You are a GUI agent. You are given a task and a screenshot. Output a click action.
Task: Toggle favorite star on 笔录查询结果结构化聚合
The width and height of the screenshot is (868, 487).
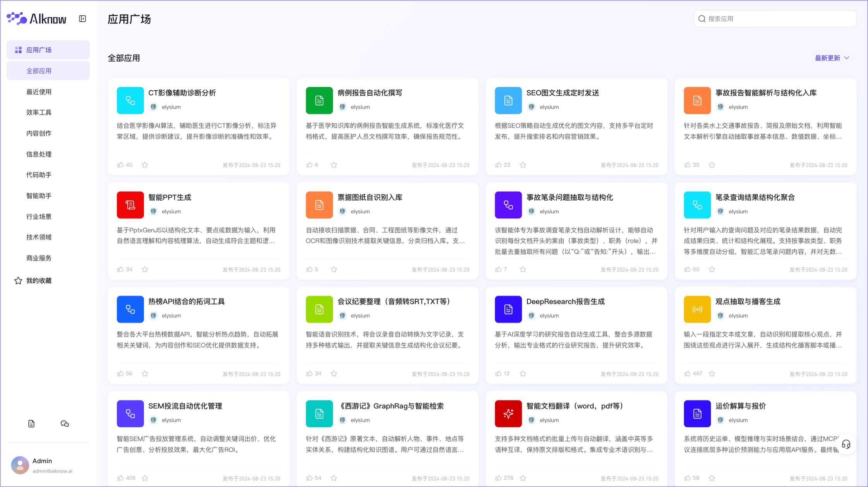[x=712, y=269]
